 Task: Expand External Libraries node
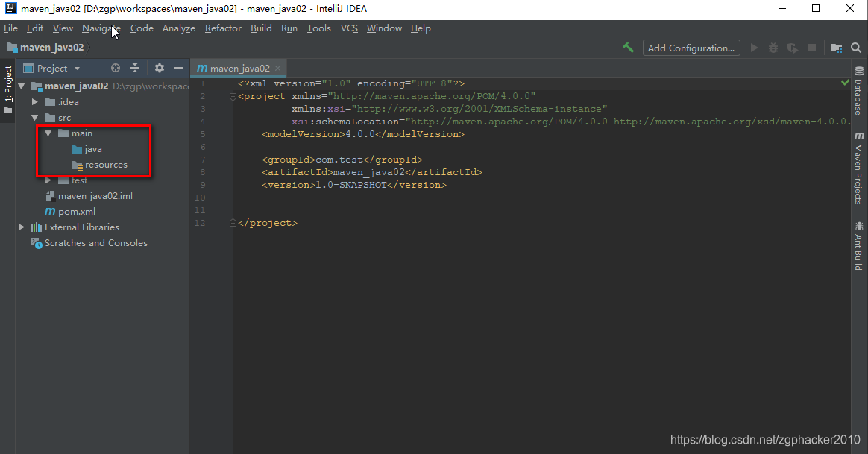22,227
